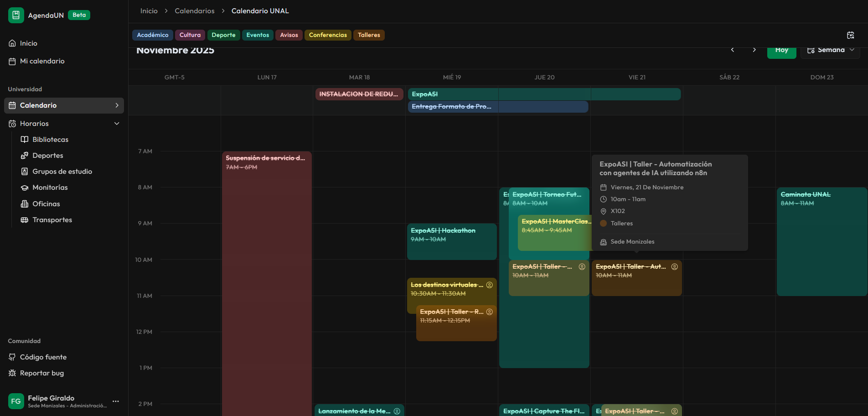Toggle the Cultura category filter
The width and height of the screenshot is (868, 416).
pos(190,35)
